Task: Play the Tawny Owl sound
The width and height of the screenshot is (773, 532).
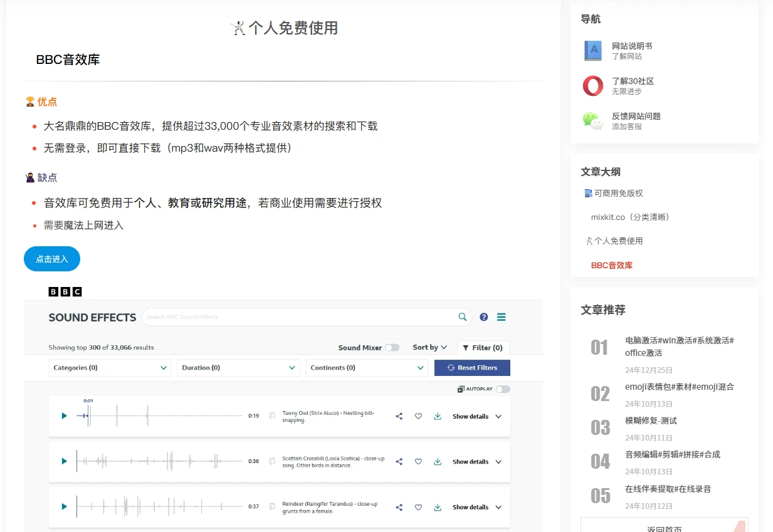Action: (x=64, y=416)
